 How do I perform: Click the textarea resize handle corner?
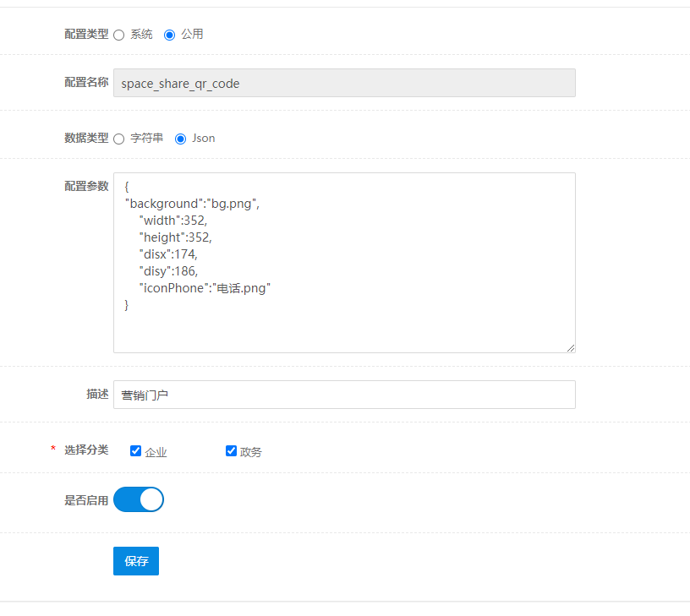coord(571,348)
